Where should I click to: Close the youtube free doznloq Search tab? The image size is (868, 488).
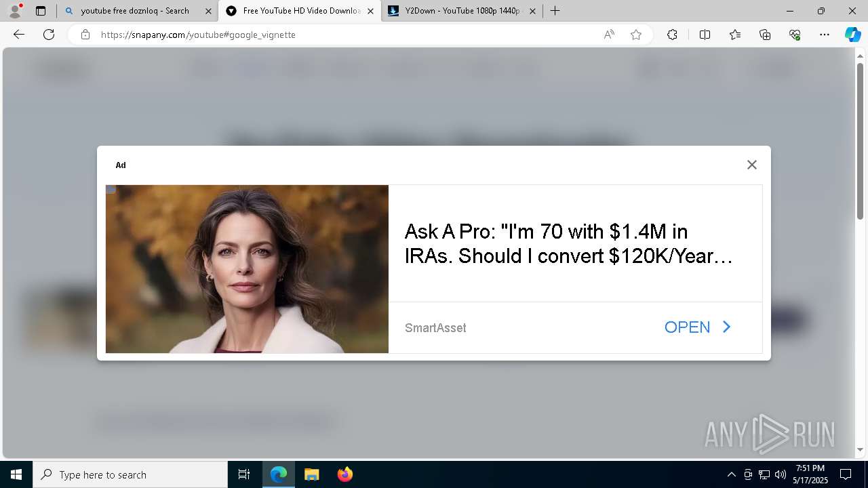tap(208, 11)
